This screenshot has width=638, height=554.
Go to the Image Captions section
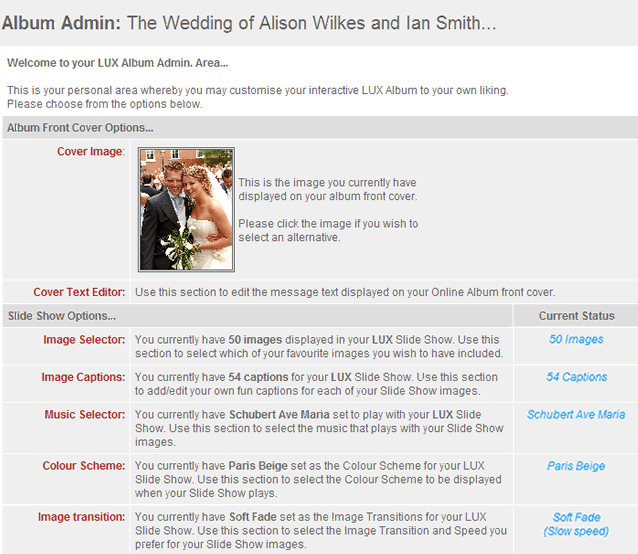point(83,377)
